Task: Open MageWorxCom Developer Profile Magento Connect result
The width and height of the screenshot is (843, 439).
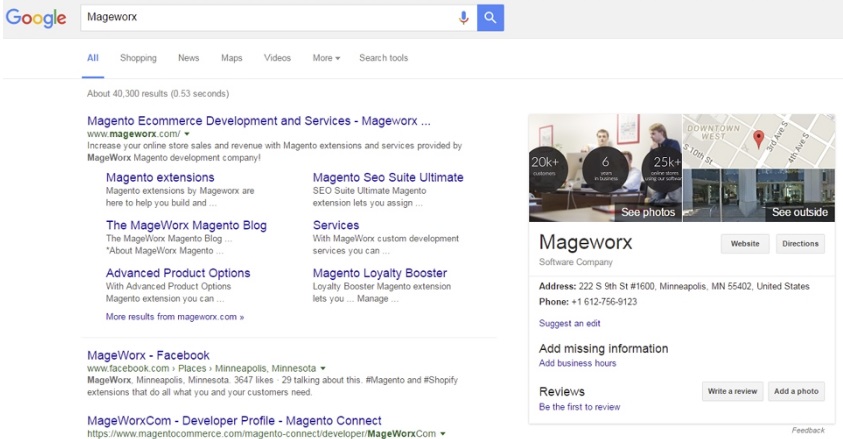Action: tap(234, 421)
